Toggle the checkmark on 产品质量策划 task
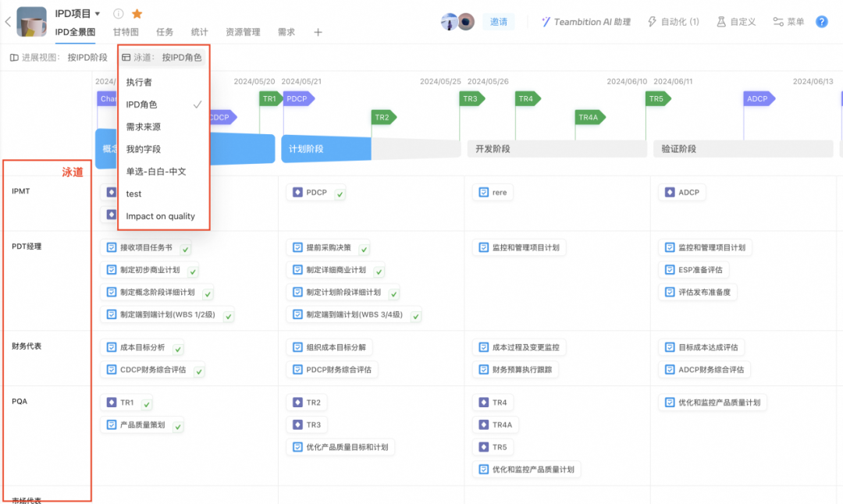843x504 pixels. tap(178, 426)
